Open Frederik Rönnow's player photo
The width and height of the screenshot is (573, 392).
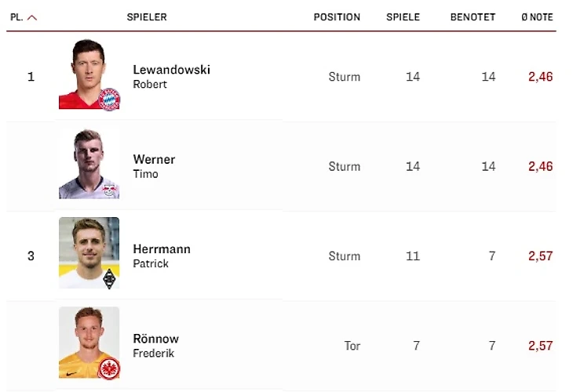tap(88, 341)
